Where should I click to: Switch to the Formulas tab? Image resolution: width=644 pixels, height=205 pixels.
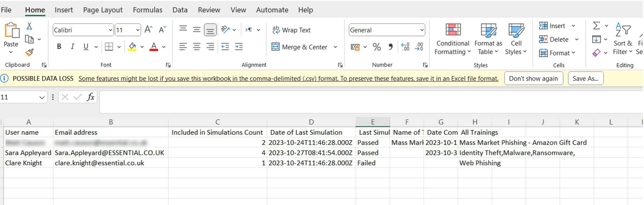pos(147,10)
